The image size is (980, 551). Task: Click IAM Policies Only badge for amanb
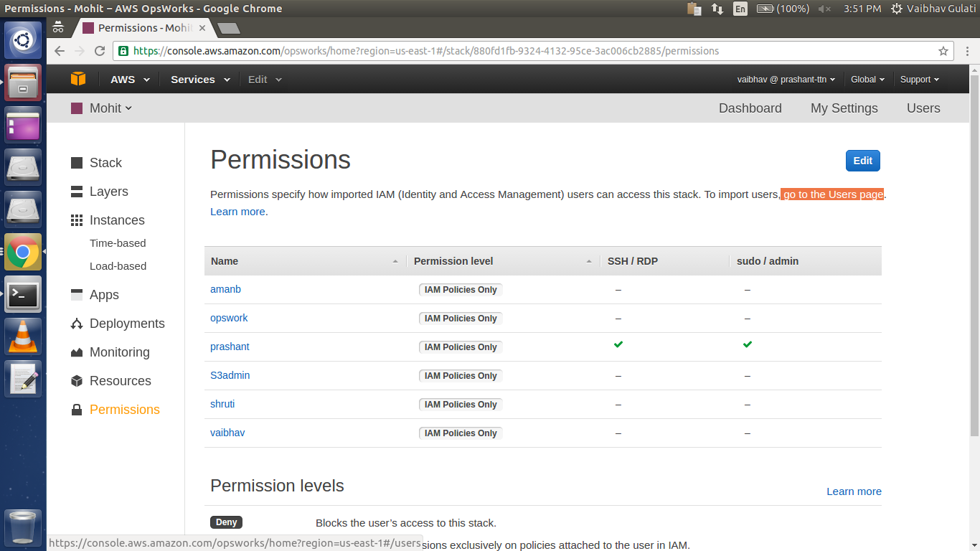(x=461, y=290)
